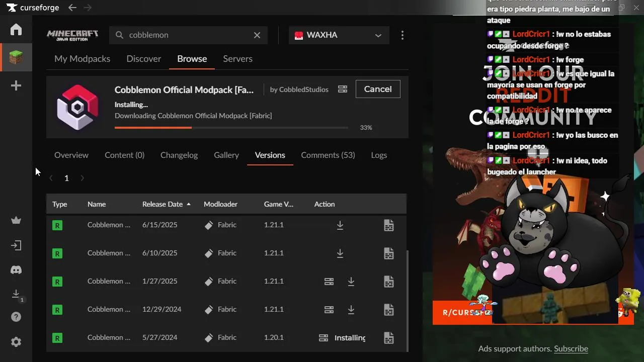This screenshot has width=644, height=362.
Task: Open the CurseForge home page icon
Action: 16,29
